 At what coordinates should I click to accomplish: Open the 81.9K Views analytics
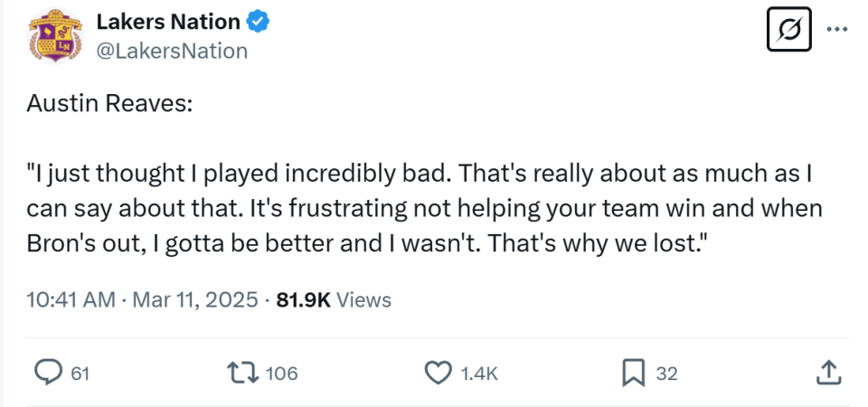(x=334, y=299)
